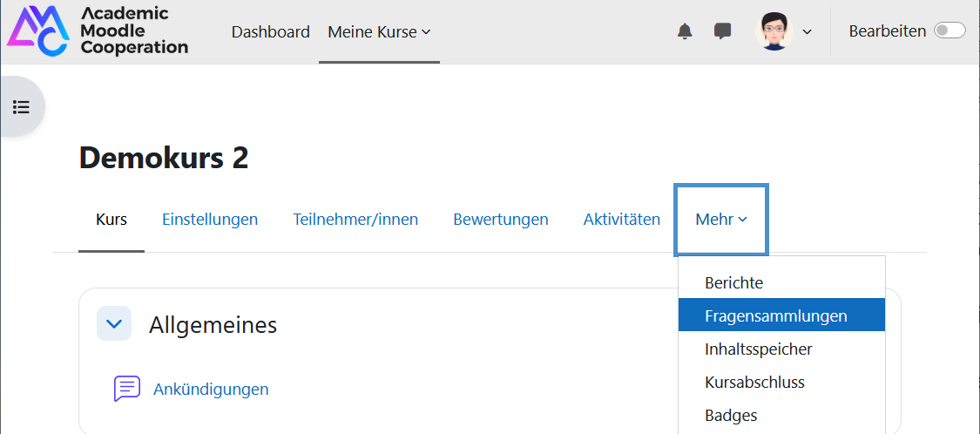Image resolution: width=980 pixels, height=434 pixels.
Task: Click the Demokurs 2 course title
Action: 164,159
